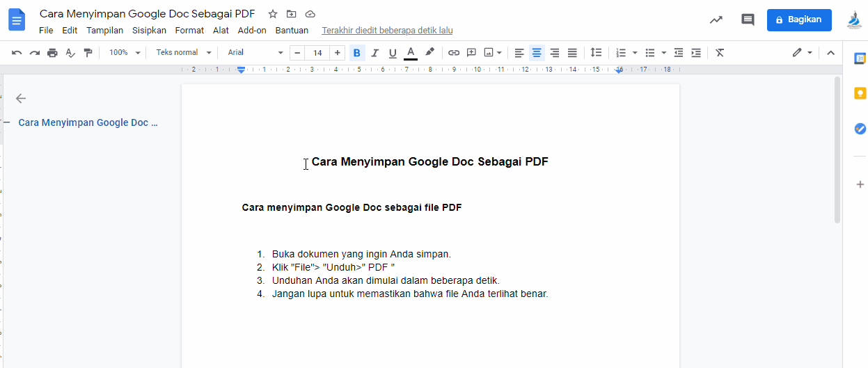Viewport: 868px width, 368px height.
Task: Add a comment from toolbar icon
Action: click(x=471, y=53)
